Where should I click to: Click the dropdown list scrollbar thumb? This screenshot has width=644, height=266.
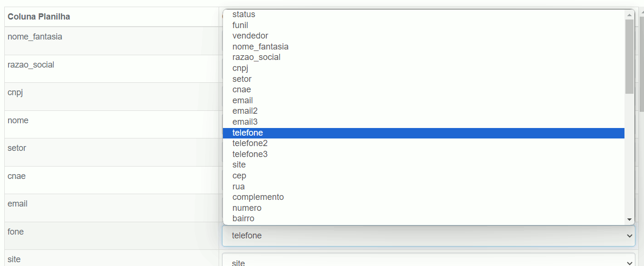629,56
